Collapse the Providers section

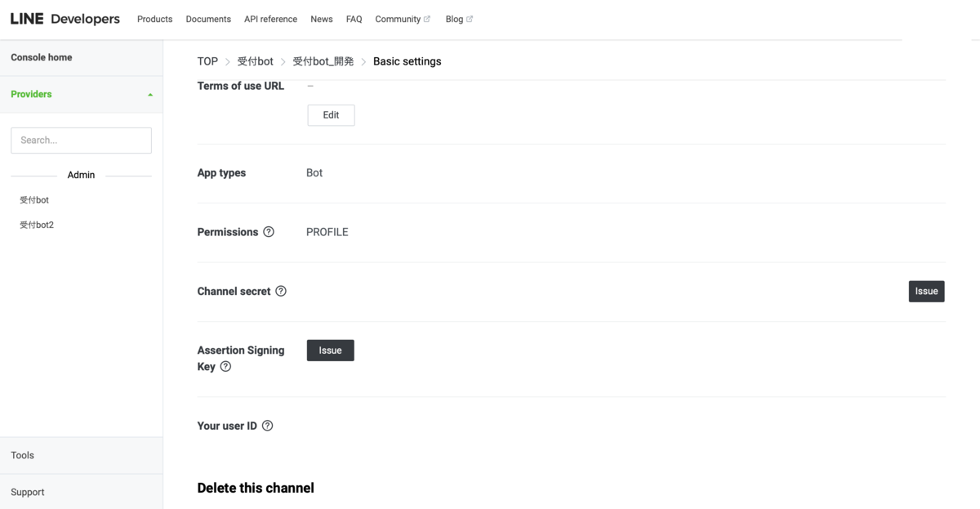point(82,94)
